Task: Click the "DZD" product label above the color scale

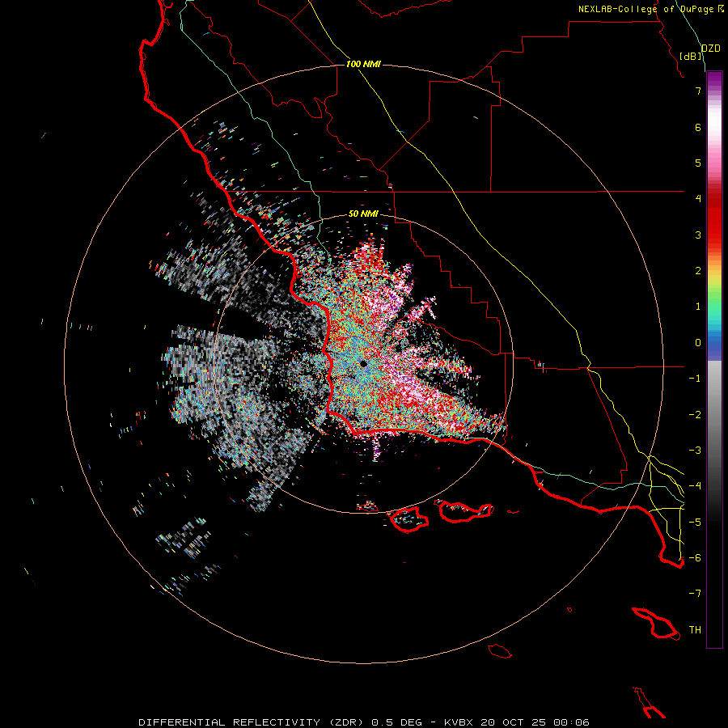Action: point(711,49)
